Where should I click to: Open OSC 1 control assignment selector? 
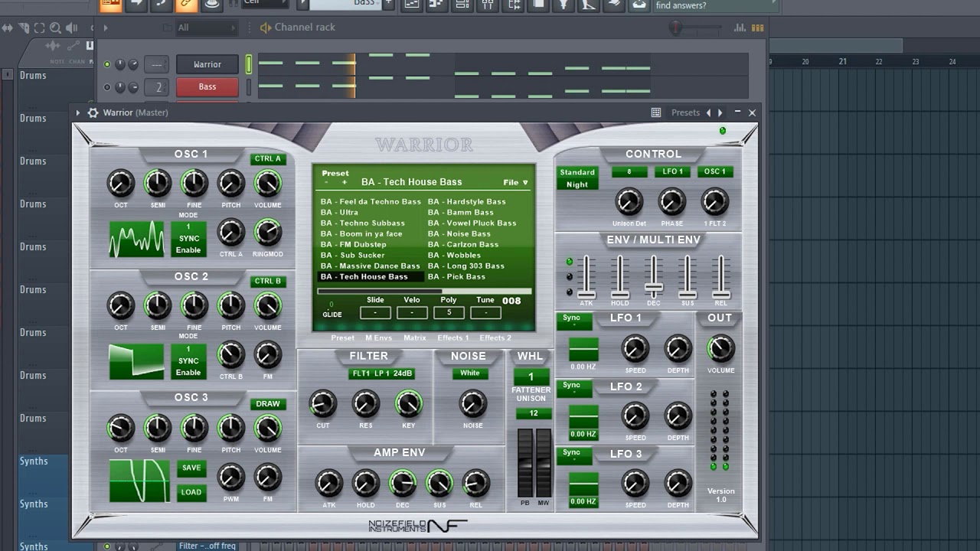coord(715,172)
